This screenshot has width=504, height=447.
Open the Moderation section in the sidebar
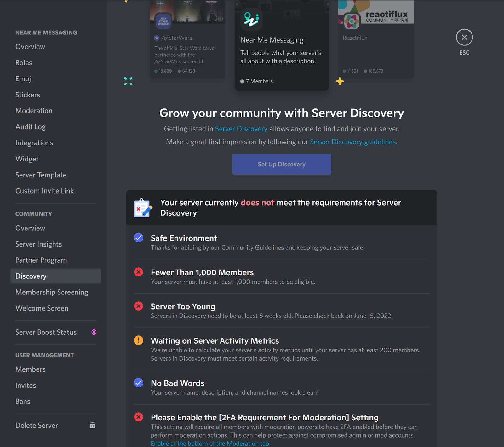(x=34, y=111)
